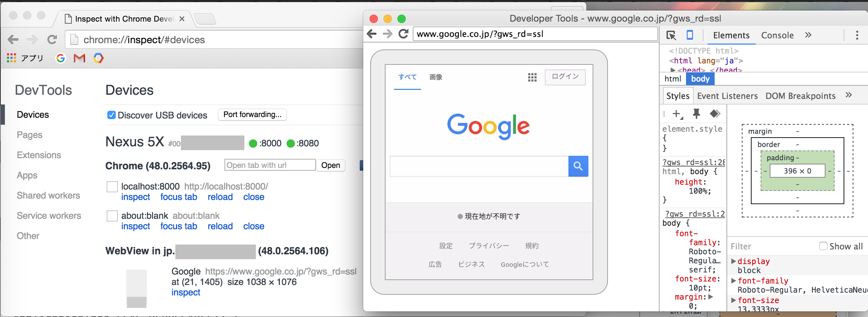Click close under about:blank

(254, 226)
